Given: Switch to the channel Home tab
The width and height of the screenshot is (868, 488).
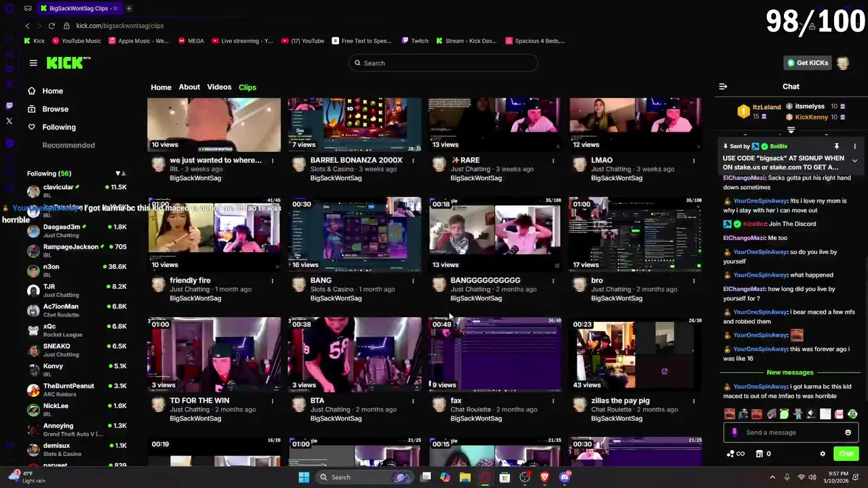Looking at the screenshot, I should pyautogui.click(x=161, y=87).
